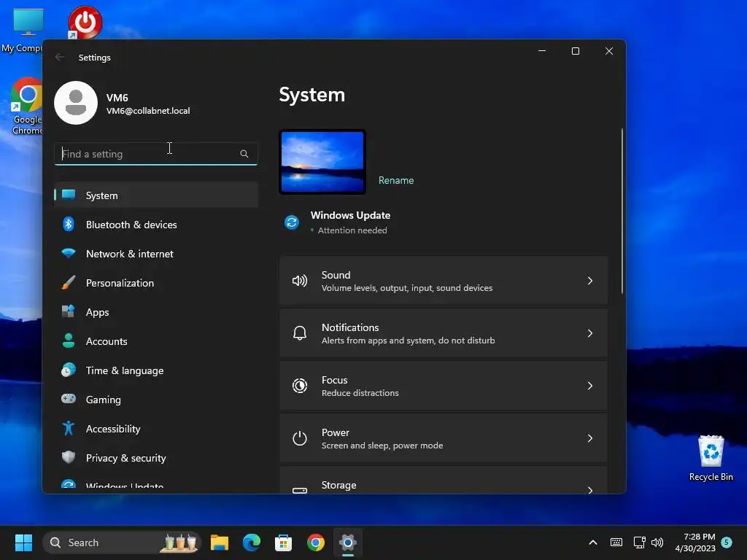This screenshot has height=560, width=747.
Task: Select the My Computer desktop icon
Action: (x=24, y=31)
